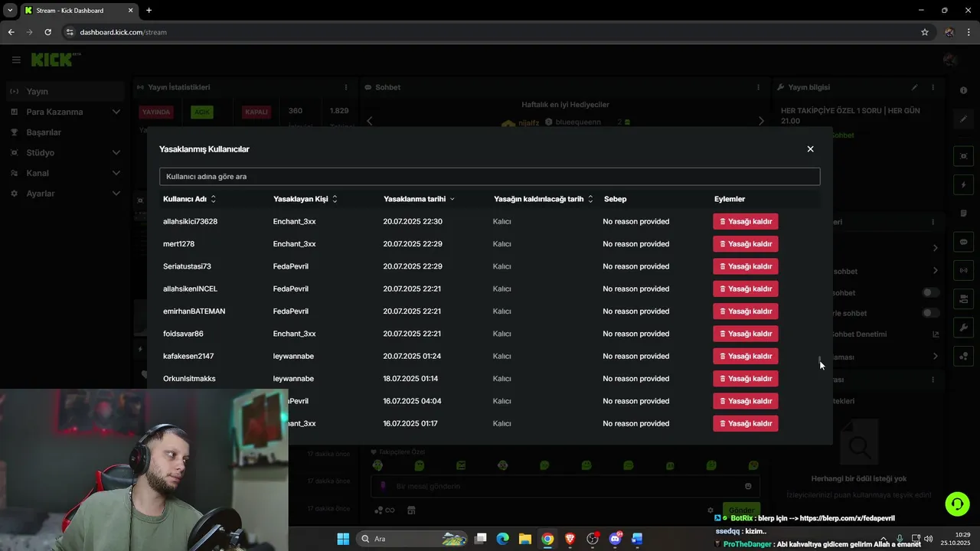Click the KICK logo

[56, 60]
